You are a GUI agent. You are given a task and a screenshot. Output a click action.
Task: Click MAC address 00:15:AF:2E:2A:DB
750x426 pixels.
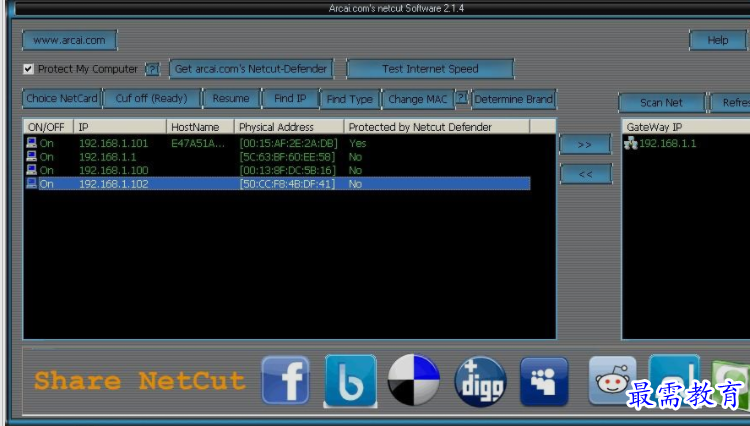[x=288, y=143]
